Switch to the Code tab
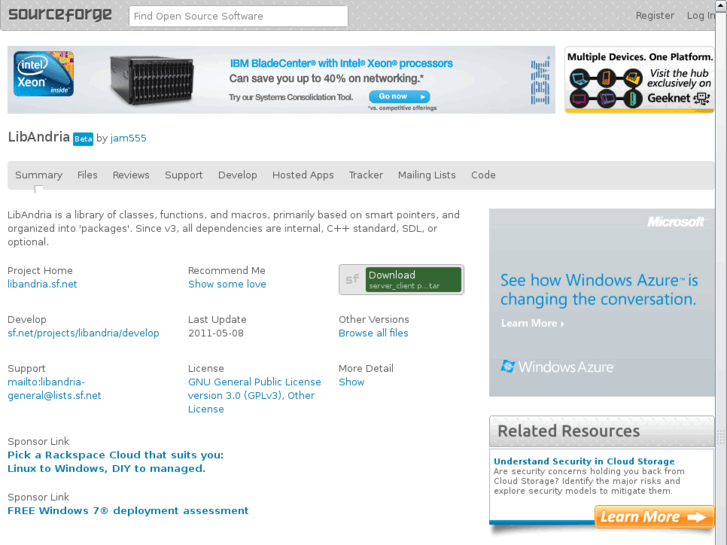727x545 pixels. pos(483,175)
